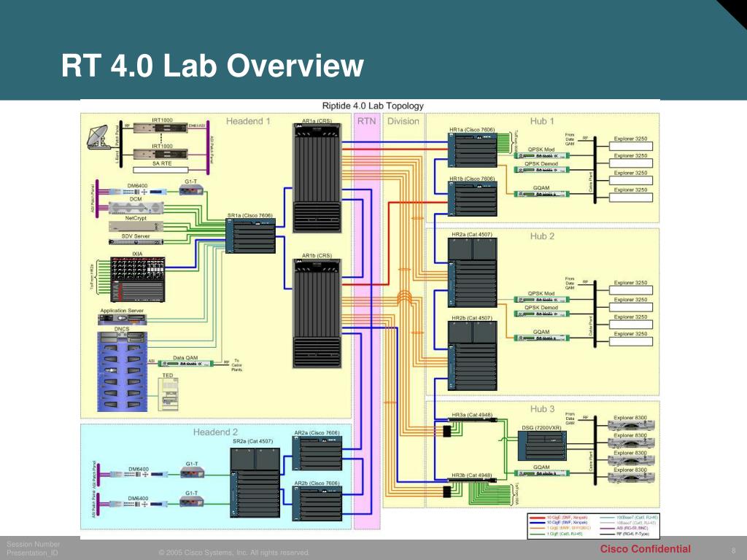Click the blue DNCS server rack
Screen dimensions: 747x560
pos(122,372)
